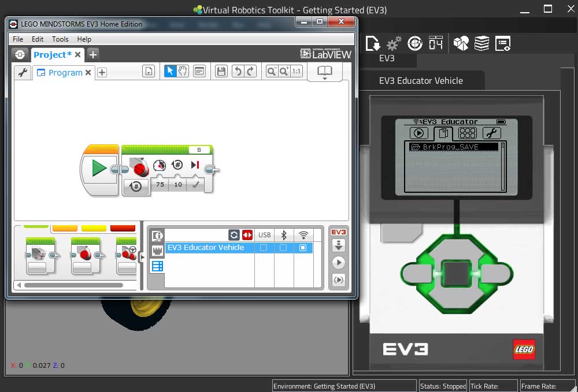Add a new program tab
This screenshot has height=392, width=578.
102,73
